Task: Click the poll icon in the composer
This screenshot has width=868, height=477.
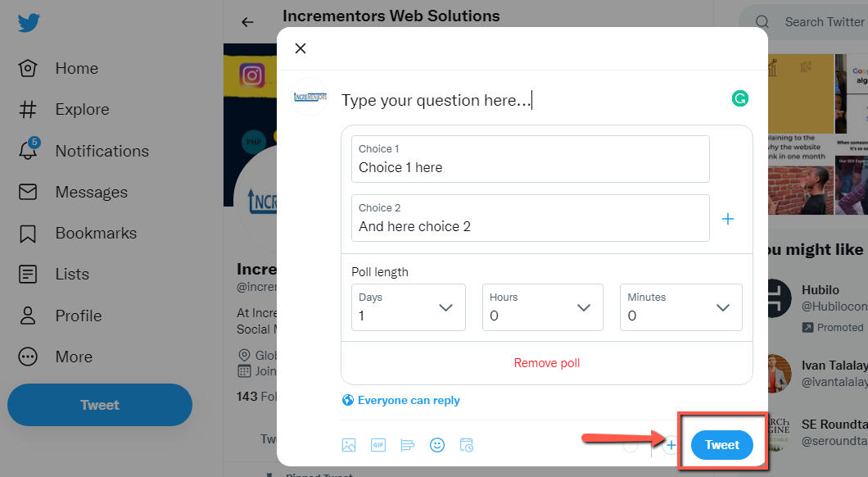Action: [407, 444]
